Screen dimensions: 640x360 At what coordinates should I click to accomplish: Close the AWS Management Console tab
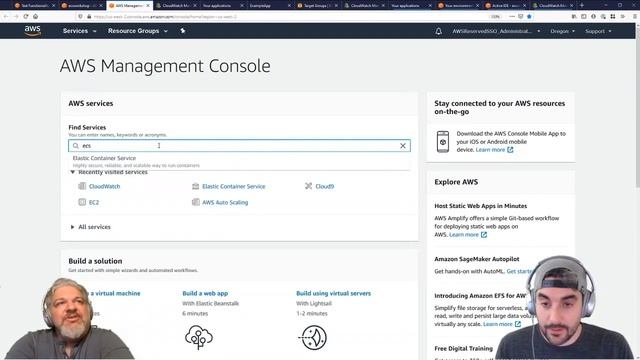point(148,5)
